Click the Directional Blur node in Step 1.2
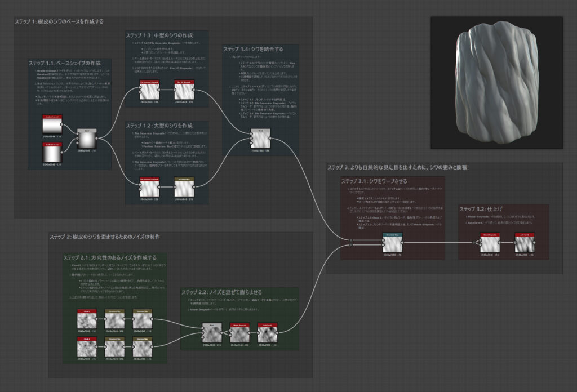The height and width of the screenshot is (392, 577). pos(184,188)
